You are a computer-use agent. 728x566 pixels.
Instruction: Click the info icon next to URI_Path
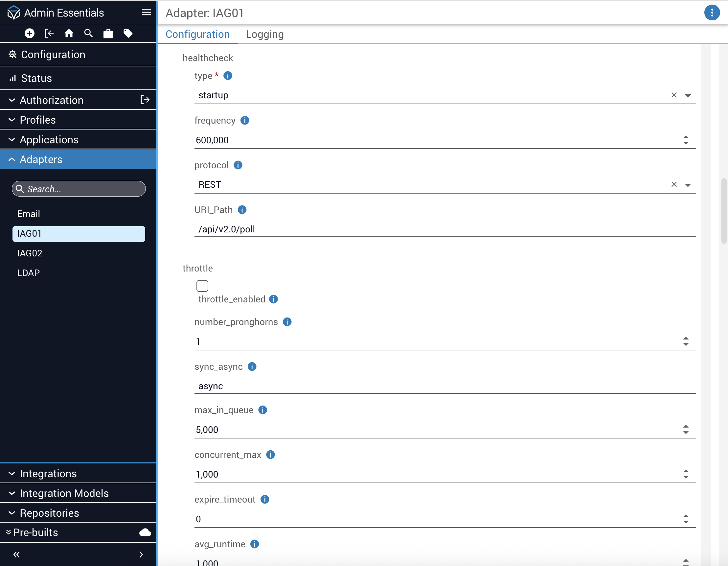pos(242,210)
